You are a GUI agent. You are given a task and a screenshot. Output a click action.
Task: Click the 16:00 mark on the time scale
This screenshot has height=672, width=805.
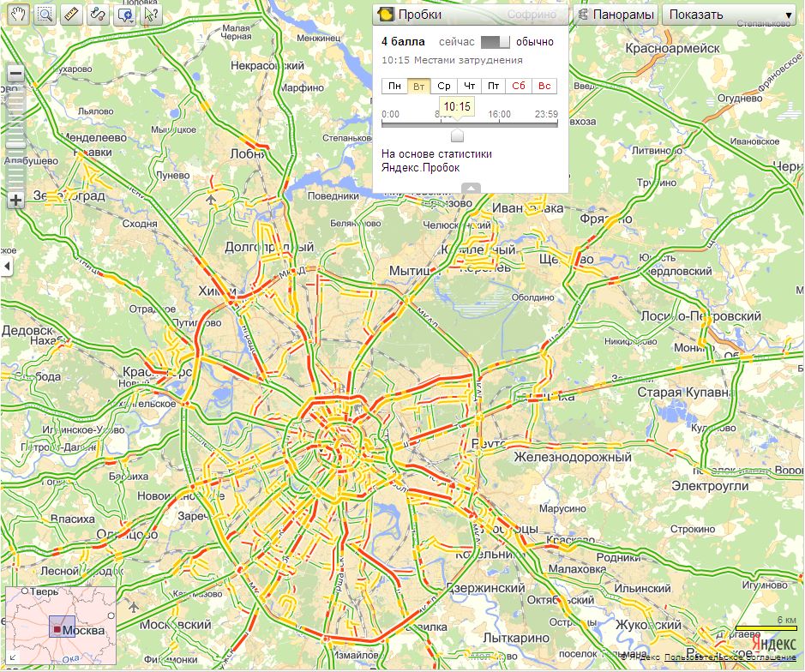tap(499, 114)
